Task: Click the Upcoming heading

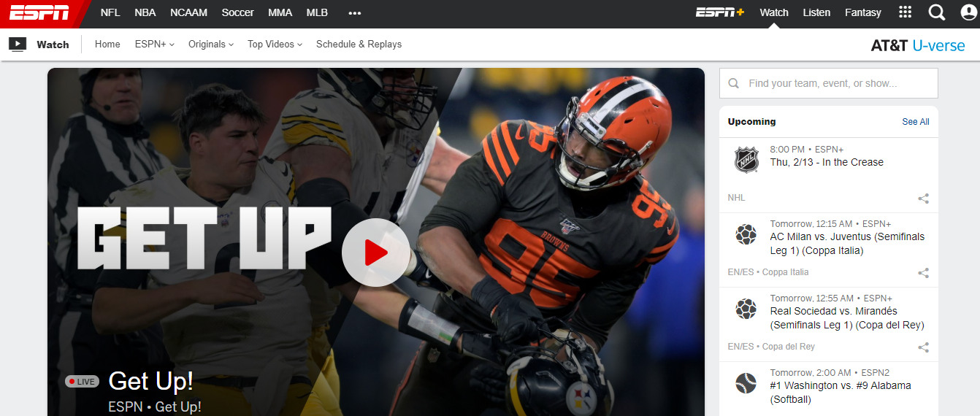Action: click(751, 122)
